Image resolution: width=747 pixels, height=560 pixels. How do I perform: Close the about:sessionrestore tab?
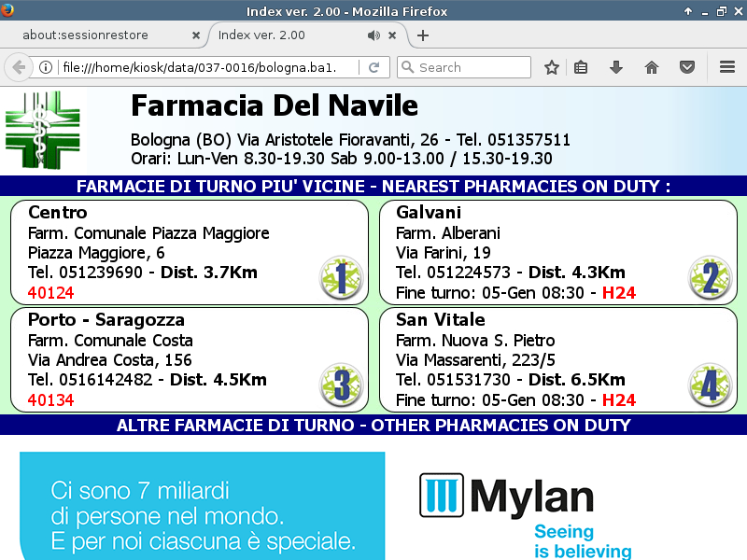(x=196, y=35)
